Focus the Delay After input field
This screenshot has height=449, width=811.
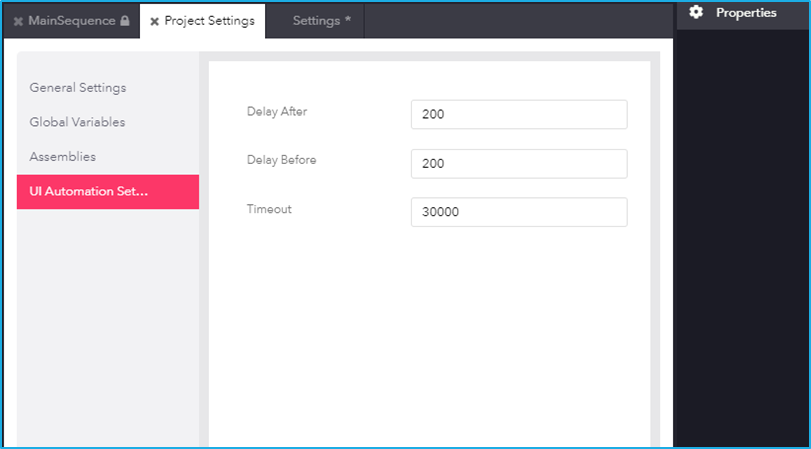coord(519,114)
